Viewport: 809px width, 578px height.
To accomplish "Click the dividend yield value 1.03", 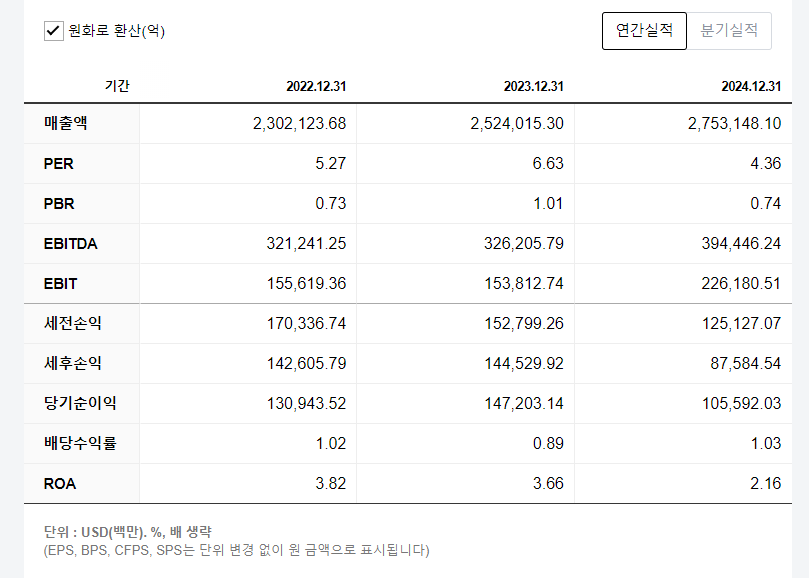I will click(766, 444).
